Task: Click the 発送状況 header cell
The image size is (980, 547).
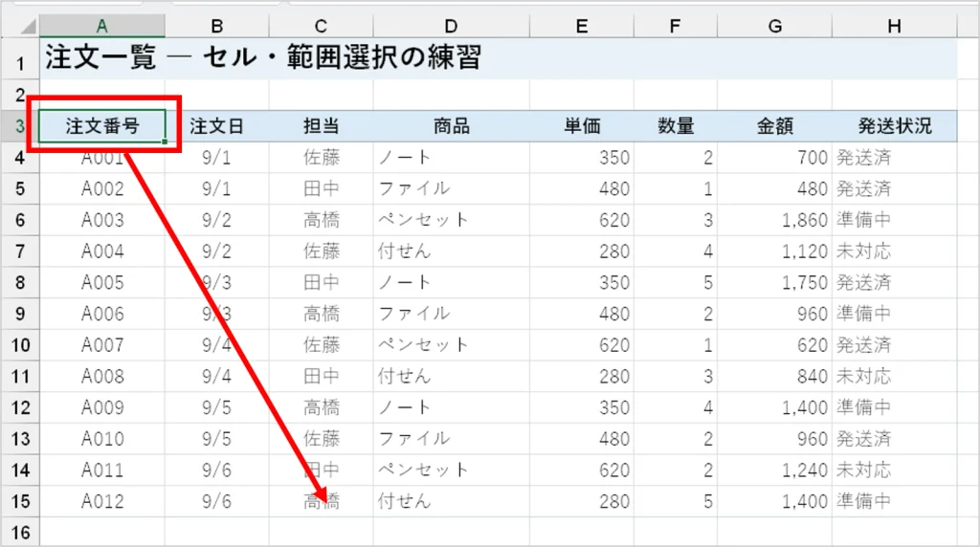Action: 895,126
